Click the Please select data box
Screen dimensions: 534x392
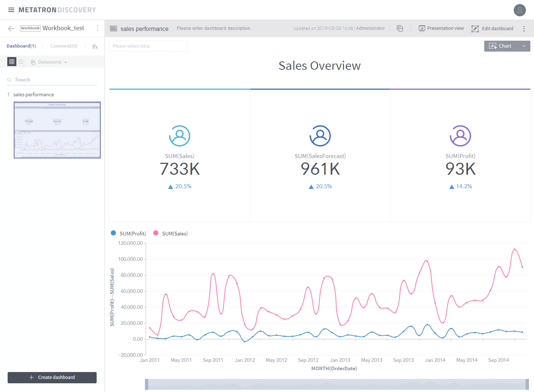point(148,46)
